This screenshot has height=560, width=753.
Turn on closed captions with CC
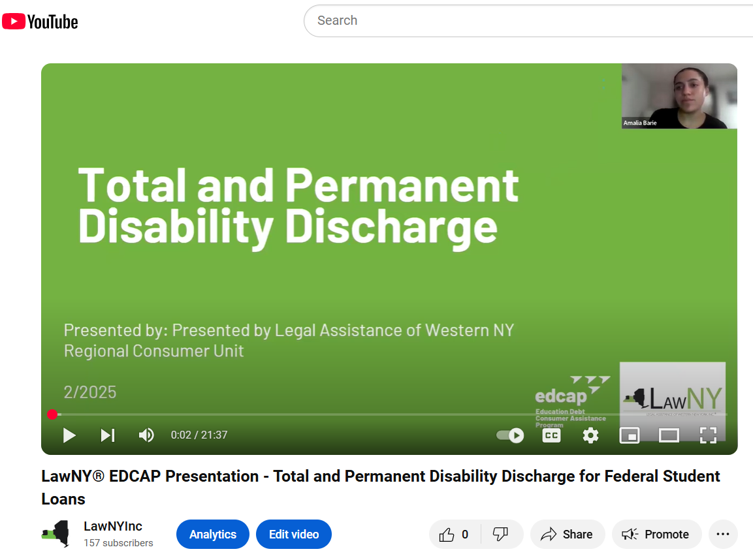coord(551,435)
